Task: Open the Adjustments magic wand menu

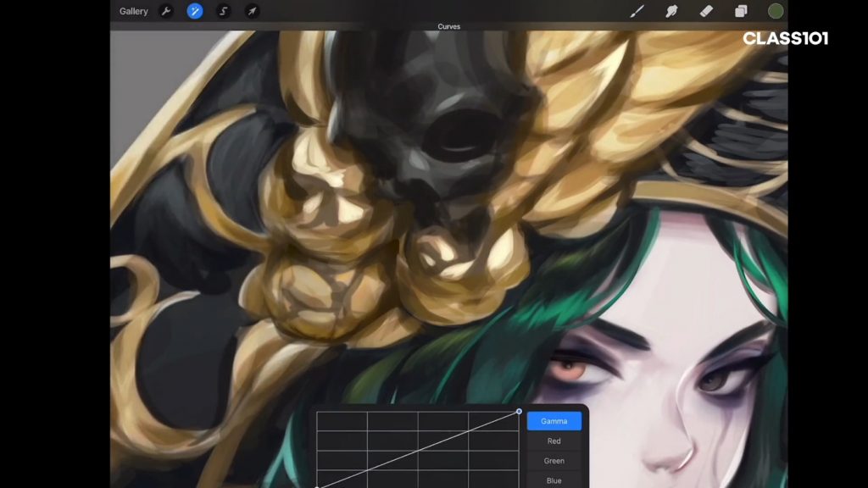Action: tap(195, 11)
